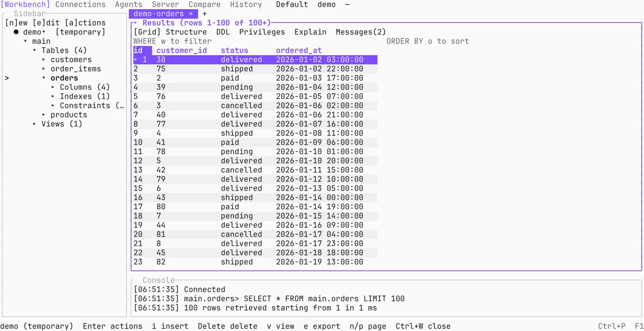Click ordered_at 2026-01-19 13:00:00 cell
This screenshot has width=644, height=331.
click(319, 262)
